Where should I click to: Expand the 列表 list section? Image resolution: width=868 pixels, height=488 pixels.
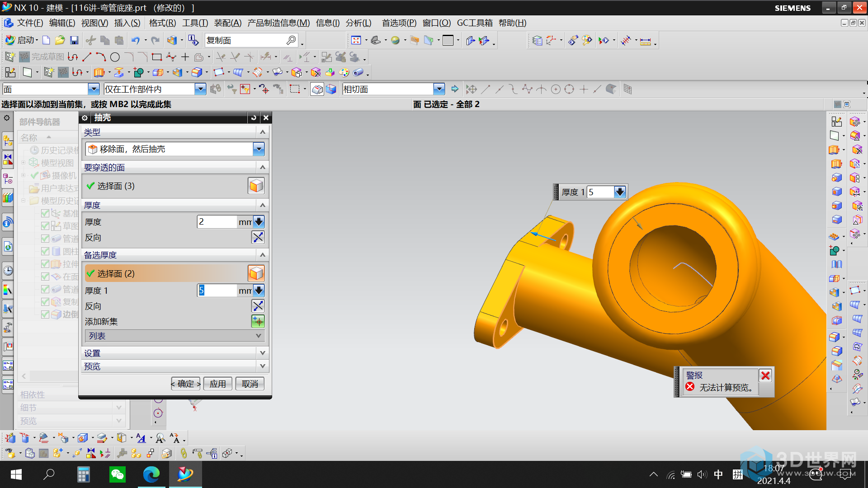tap(175, 336)
